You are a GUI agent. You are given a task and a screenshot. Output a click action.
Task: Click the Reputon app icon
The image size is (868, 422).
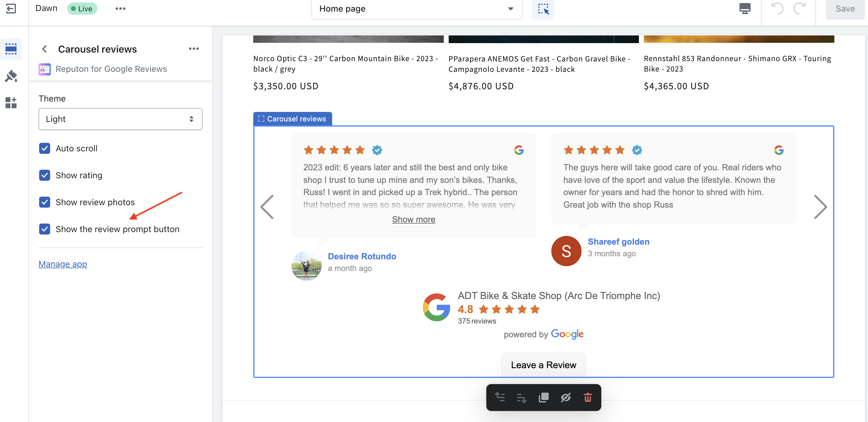coord(44,69)
